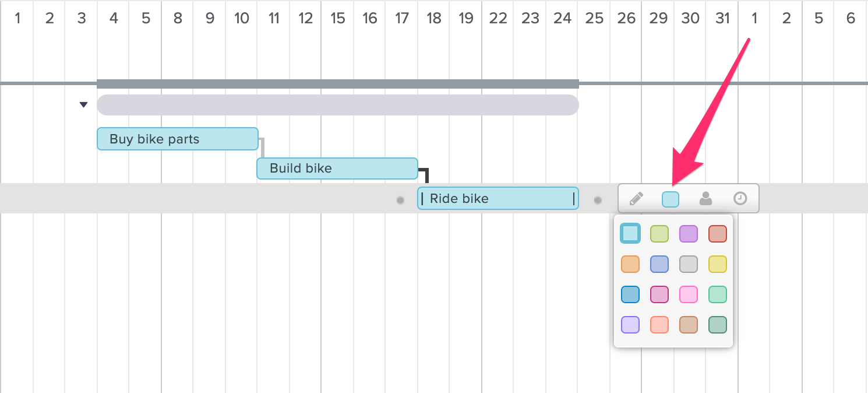868x393 pixels.
Task: Select the purple color swatch
Action: pos(688,233)
